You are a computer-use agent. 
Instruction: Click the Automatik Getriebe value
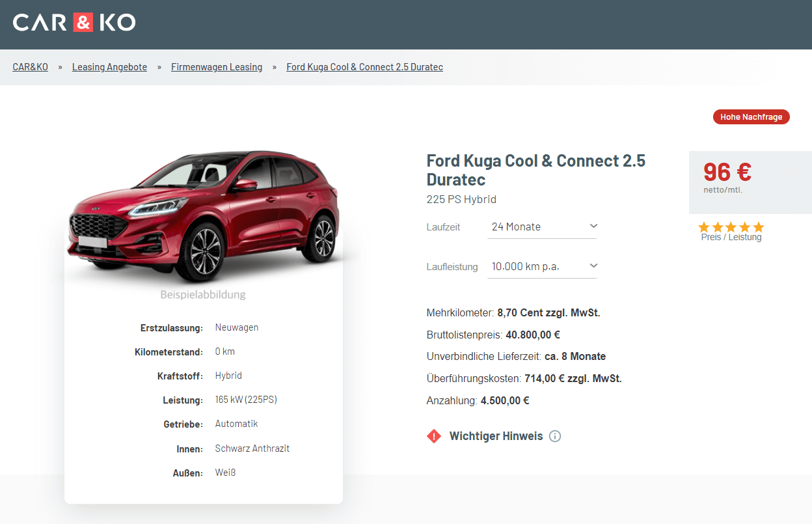237,424
